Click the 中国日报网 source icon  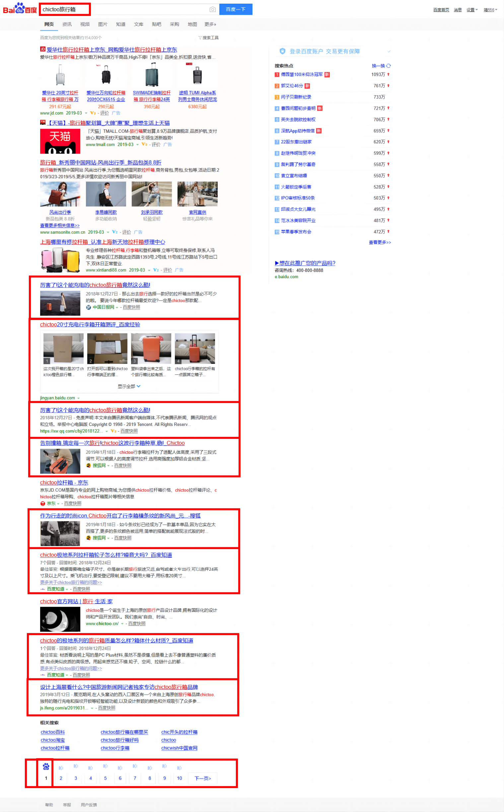[88, 307]
